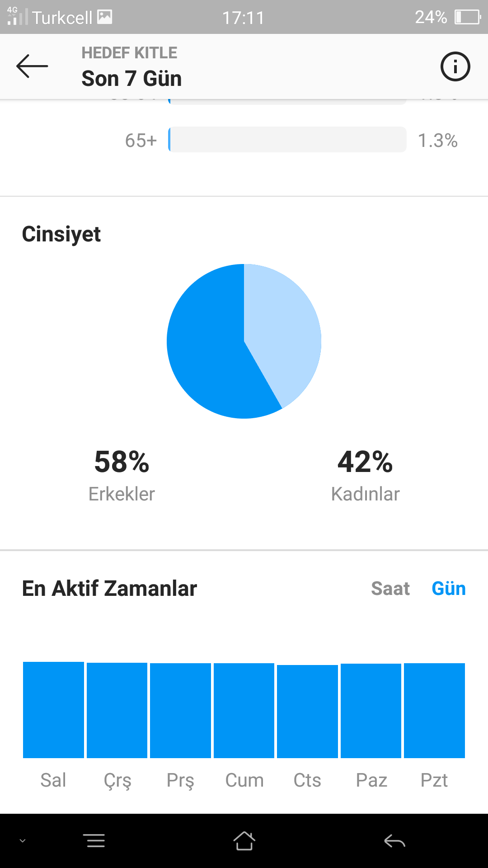The width and height of the screenshot is (488, 868).
Task: Open the info circle icon
Action: tap(455, 67)
